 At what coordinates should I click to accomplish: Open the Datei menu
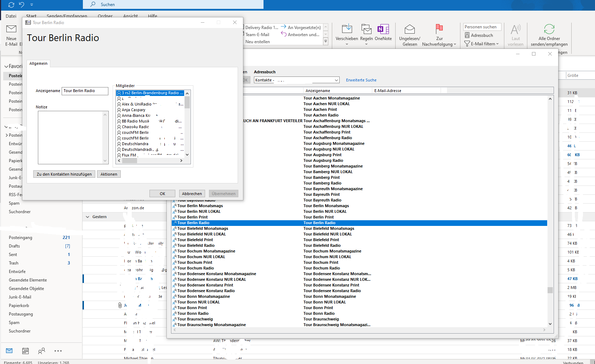pos(11,16)
